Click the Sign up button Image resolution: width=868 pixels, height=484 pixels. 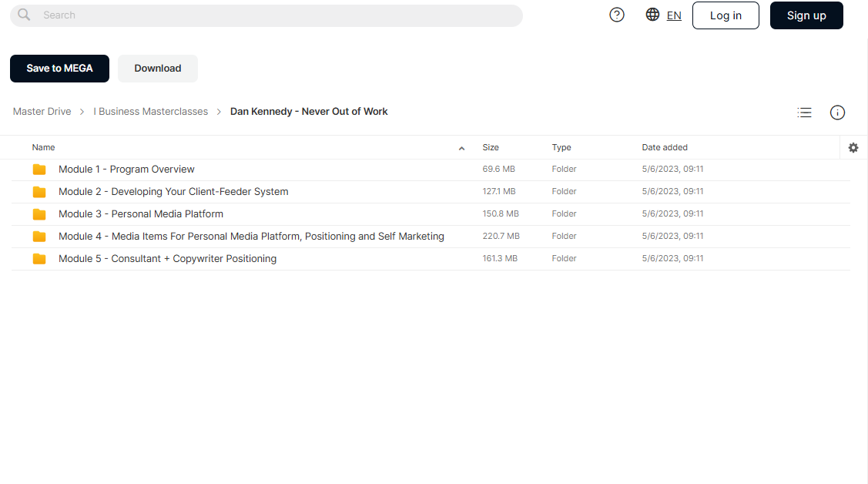click(806, 15)
